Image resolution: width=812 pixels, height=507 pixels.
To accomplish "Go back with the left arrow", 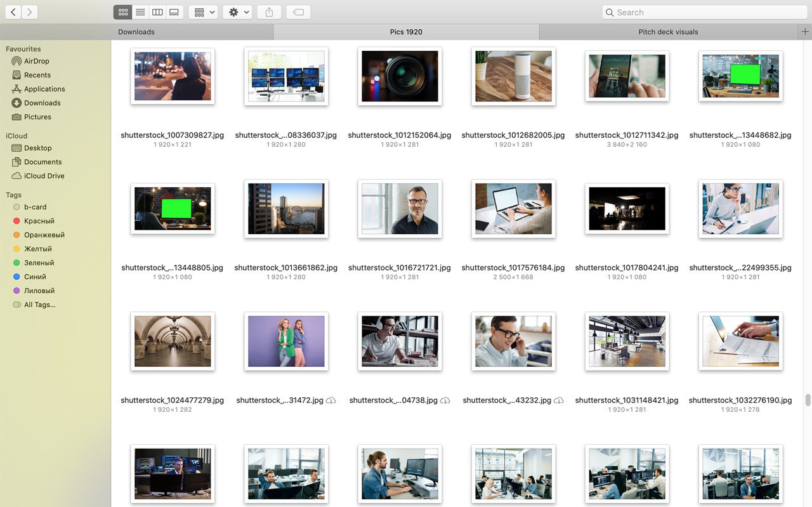I will [x=13, y=12].
